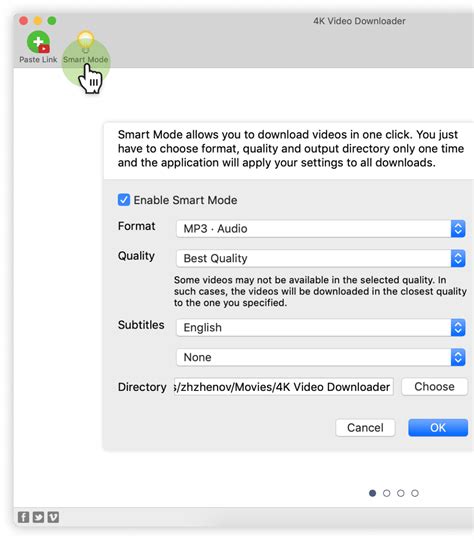Viewport: 474px width, 540px height.
Task: Open the Twitter icon in footer
Action: tap(38, 517)
